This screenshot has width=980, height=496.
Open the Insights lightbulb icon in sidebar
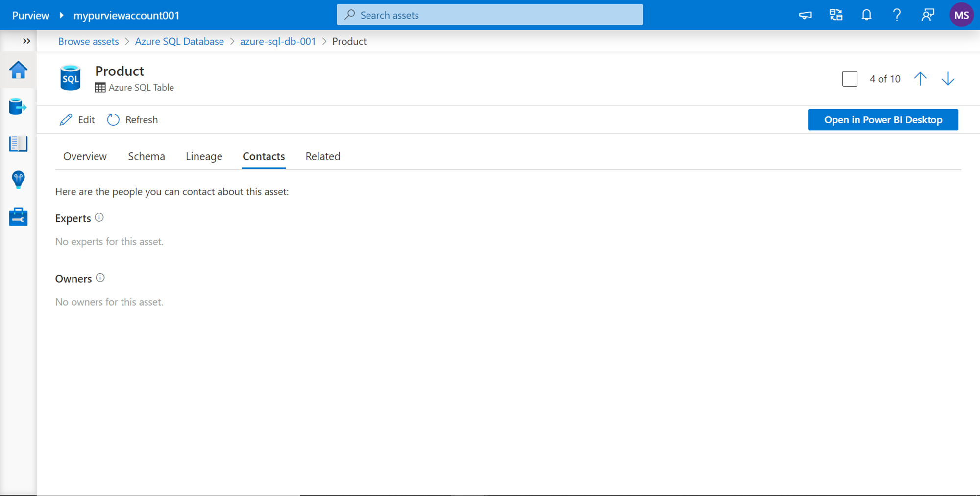point(18,180)
